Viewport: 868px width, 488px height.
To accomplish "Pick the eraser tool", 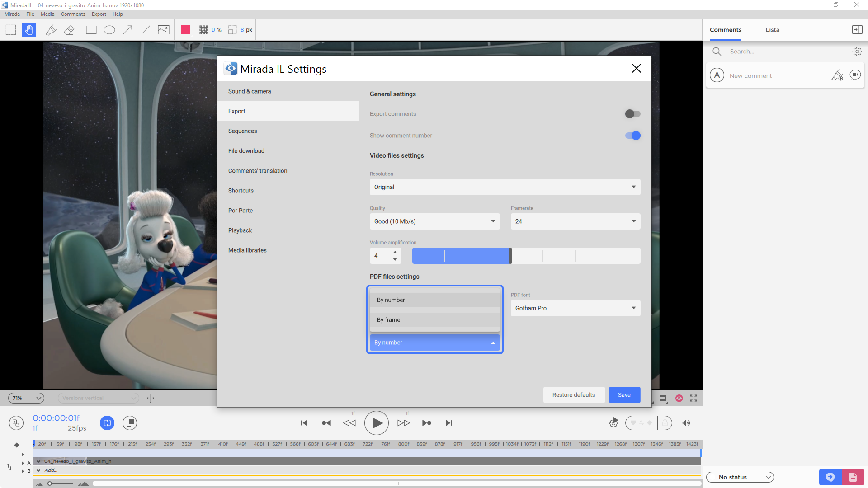I will (69, 30).
